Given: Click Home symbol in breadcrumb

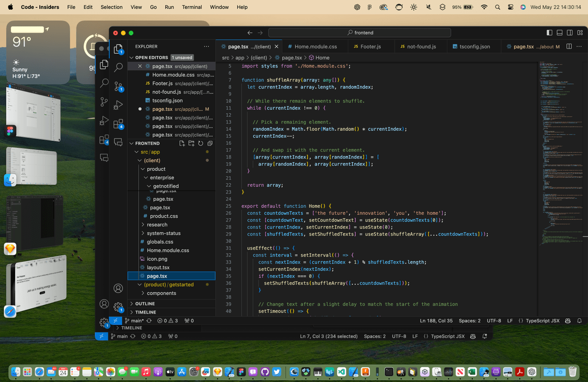Looking at the screenshot, I should point(319,57).
